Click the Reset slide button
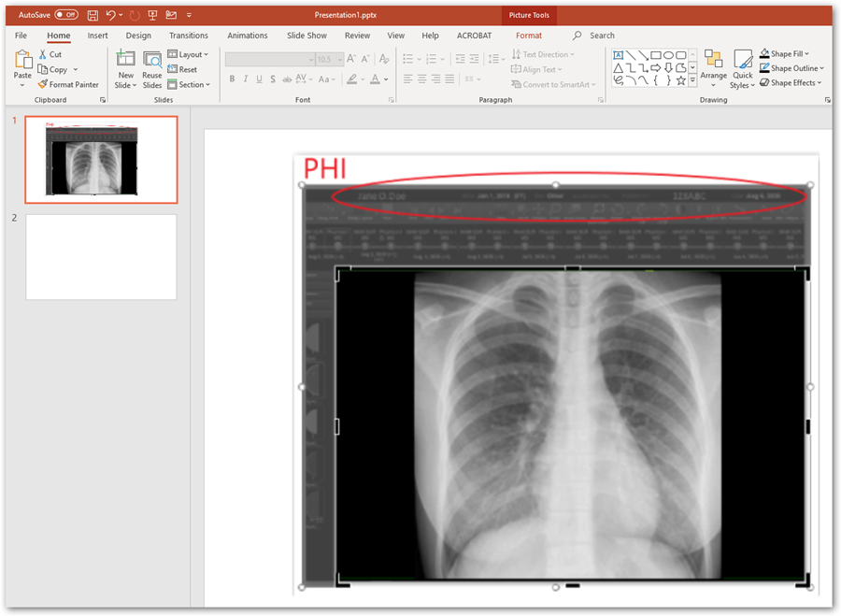841x616 pixels. [x=182, y=69]
